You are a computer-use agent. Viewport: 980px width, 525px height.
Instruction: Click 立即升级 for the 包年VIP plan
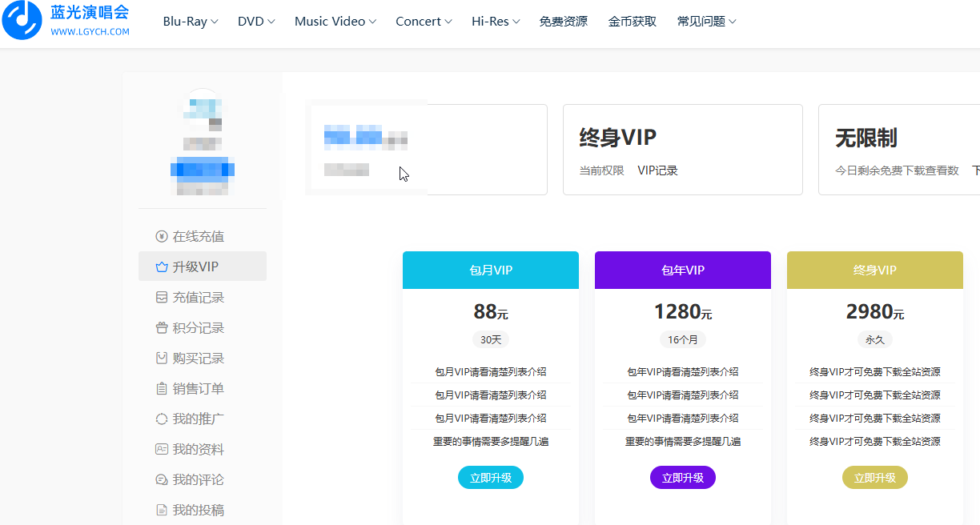pyautogui.click(x=683, y=478)
